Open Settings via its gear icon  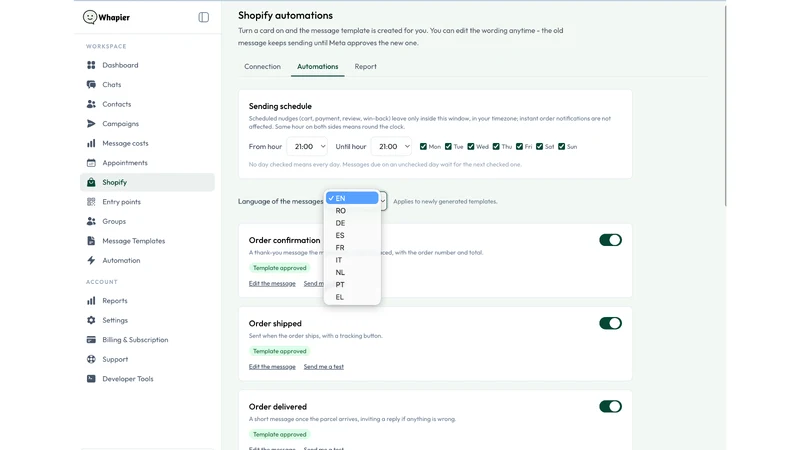[91, 320]
